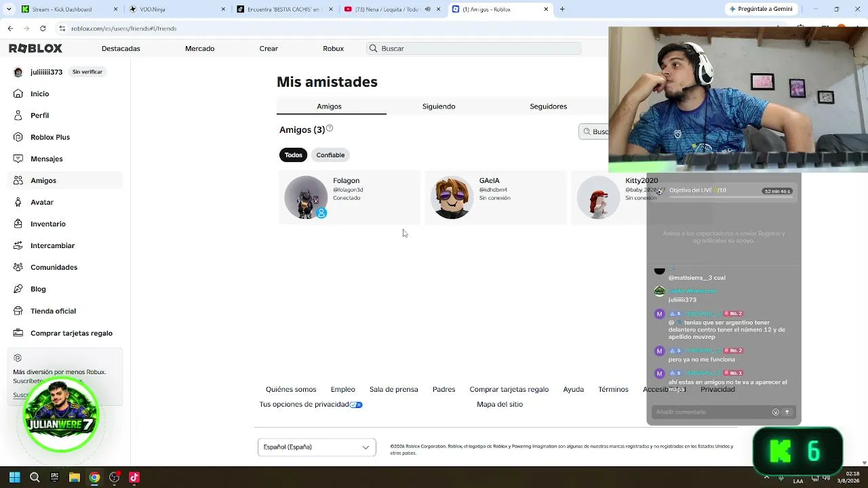Image resolution: width=868 pixels, height=488 pixels.
Task: Switch to the Amigos tab
Action: click(329, 106)
